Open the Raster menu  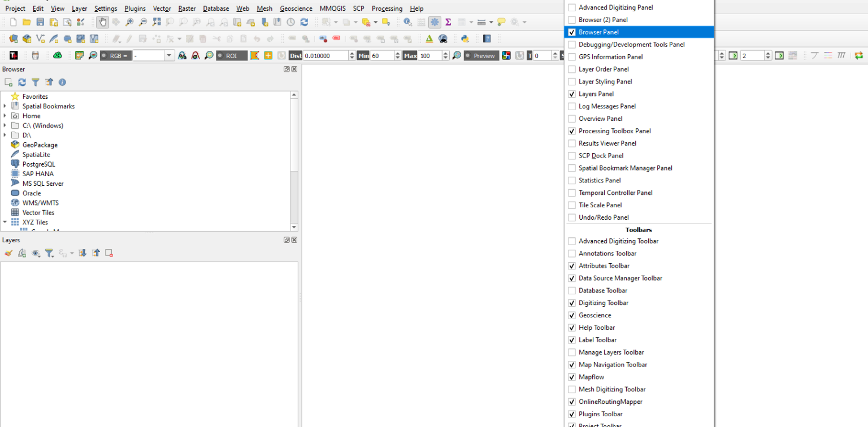click(x=186, y=8)
